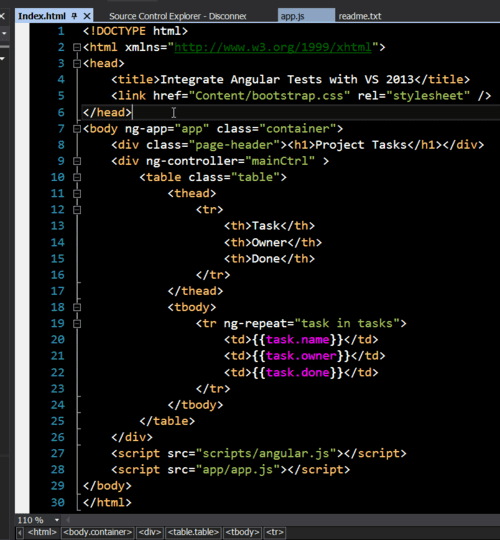The image size is (500, 540).
Task: Select <body.container> in the breadcrumb bar
Action: [98, 532]
